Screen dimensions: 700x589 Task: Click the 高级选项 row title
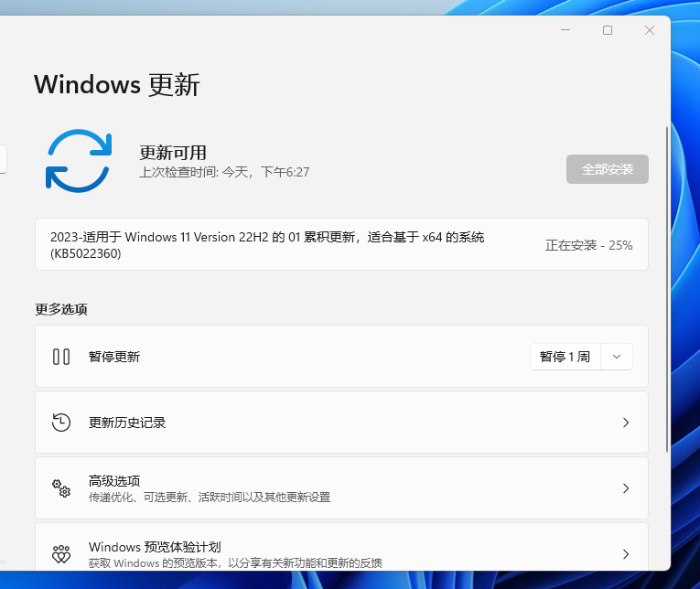[x=114, y=480]
